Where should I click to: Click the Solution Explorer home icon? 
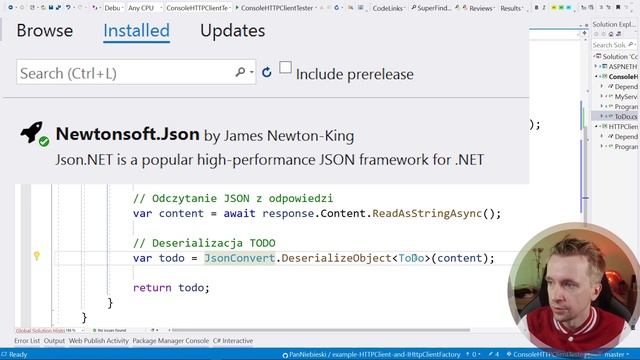[x=611, y=34]
